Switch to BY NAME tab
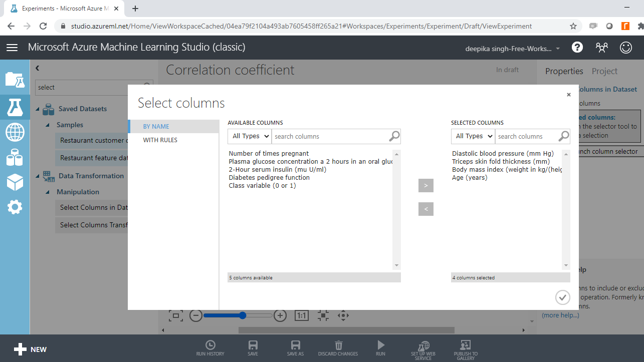The height and width of the screenshot is (362, 644). [174, 127]
